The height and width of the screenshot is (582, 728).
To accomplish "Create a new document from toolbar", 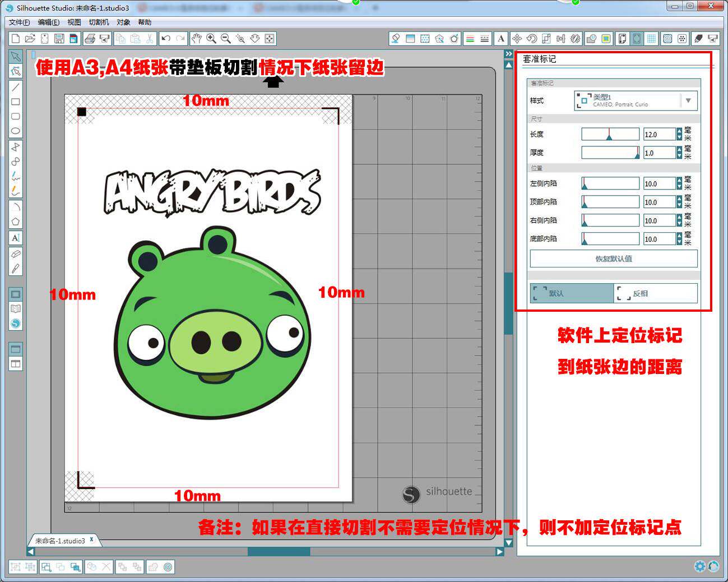I will pyautogui.click(x=16, y=39).
